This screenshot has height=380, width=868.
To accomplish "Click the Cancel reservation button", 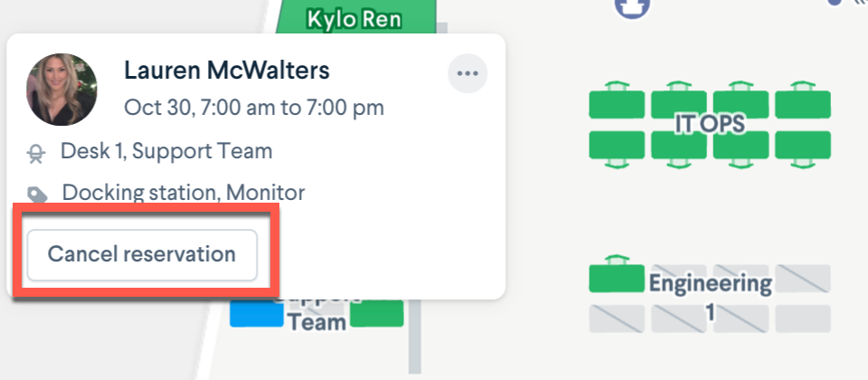I will 142,255.
